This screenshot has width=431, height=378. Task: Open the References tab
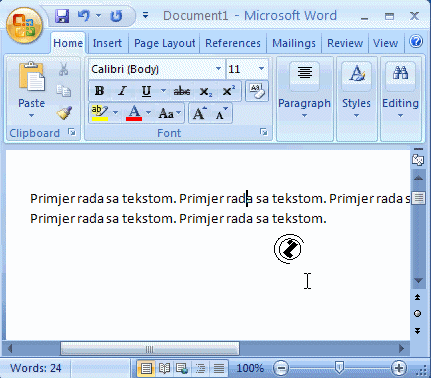coord(233,43)
